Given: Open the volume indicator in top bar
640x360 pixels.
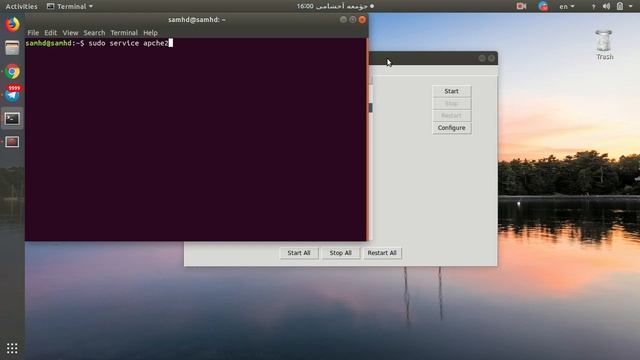Looking at the screenshot, I should [607, 6].
